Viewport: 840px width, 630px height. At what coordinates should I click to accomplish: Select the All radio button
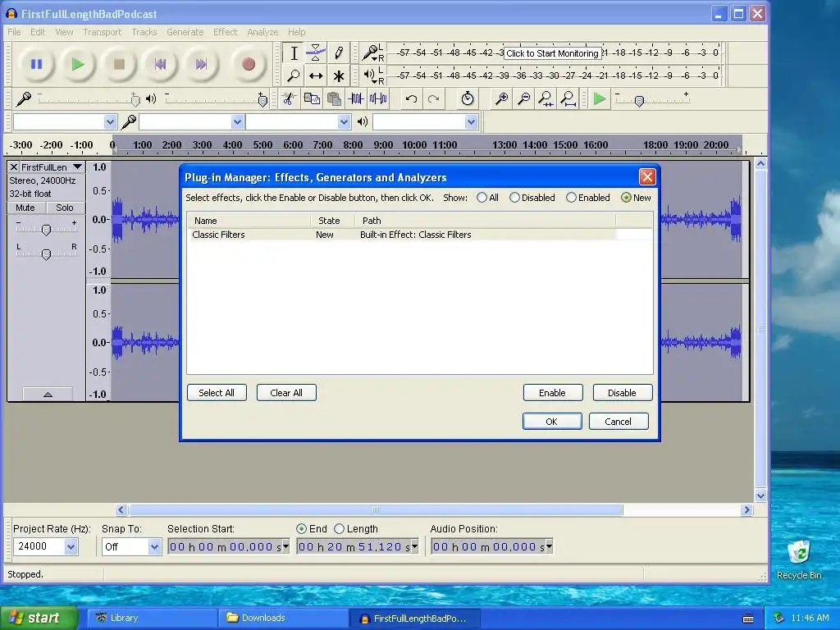482,198
